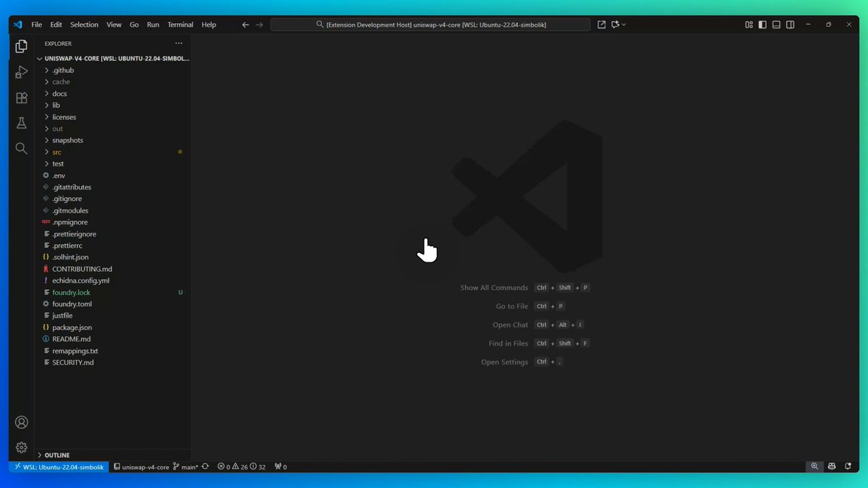Image resolution: width=868 pixels, height=488 pixels.
Task: Open notifications bell in status bar
Action: (847, 467)
